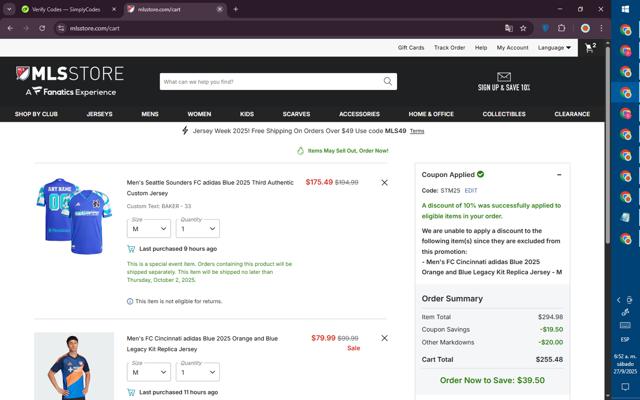Click the Seattle Sounders jersey thumbnail

pos(74,217)
